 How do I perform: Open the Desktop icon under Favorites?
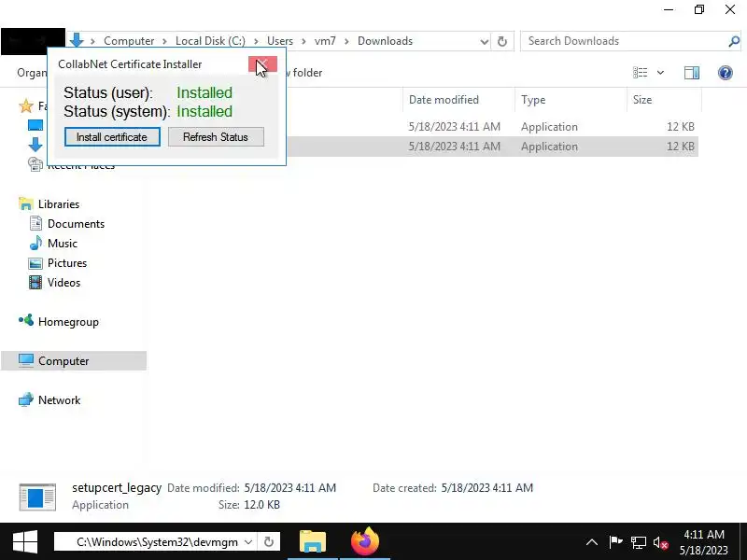click(x=35, y=125)
